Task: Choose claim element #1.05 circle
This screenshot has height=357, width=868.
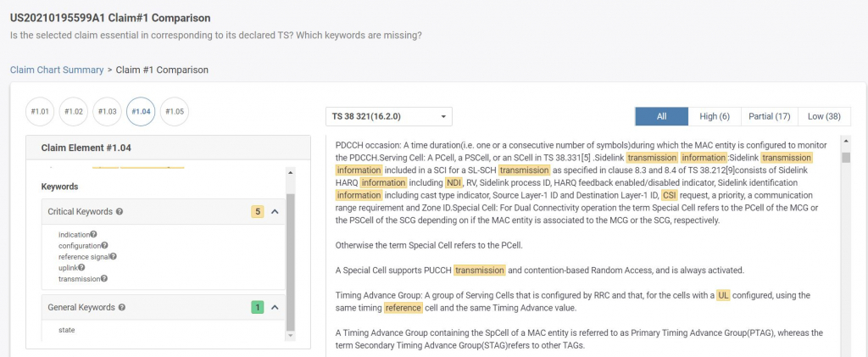Action: pyautogui.click(x=173, y=112)
